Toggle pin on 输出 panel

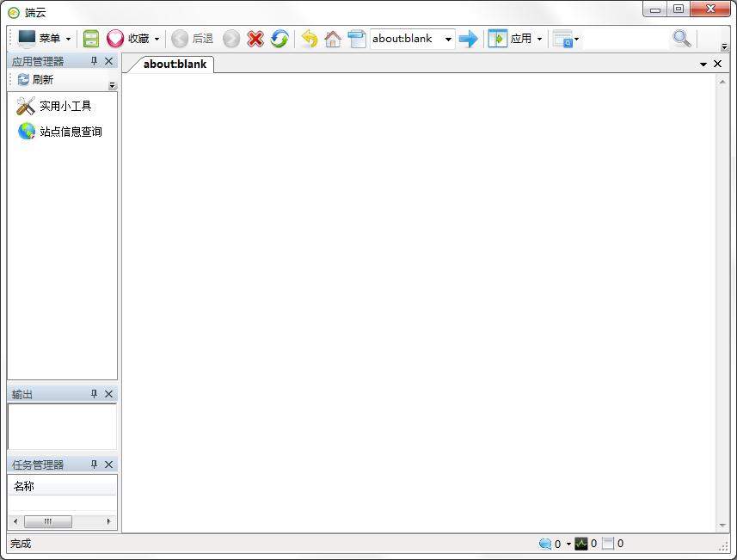tap(95, 394)
